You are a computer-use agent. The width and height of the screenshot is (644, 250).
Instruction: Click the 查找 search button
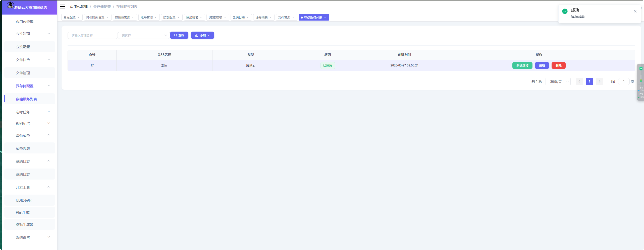point(179,35)
